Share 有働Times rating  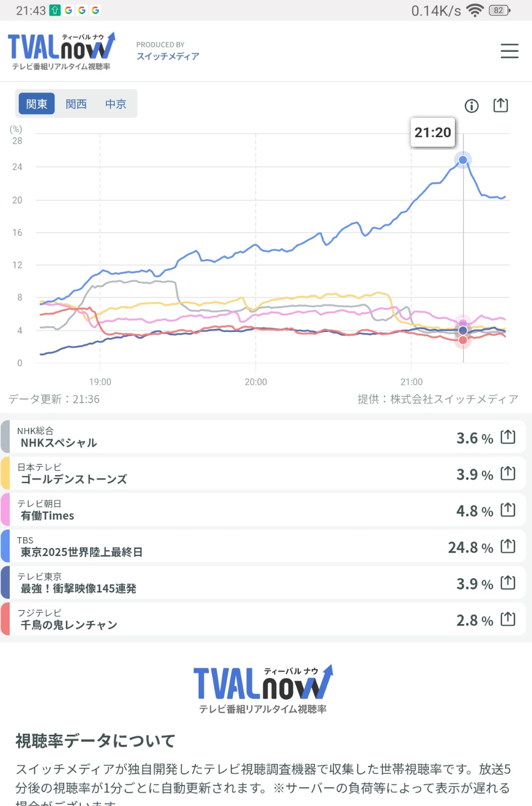click(x=508, y=510)
